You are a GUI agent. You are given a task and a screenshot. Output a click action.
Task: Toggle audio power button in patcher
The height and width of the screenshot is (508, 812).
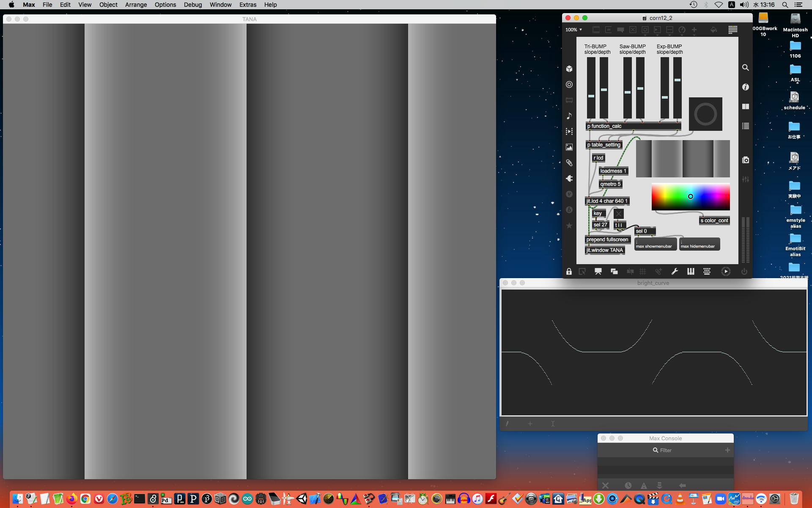pyautogui.click(x=744, y=272)
